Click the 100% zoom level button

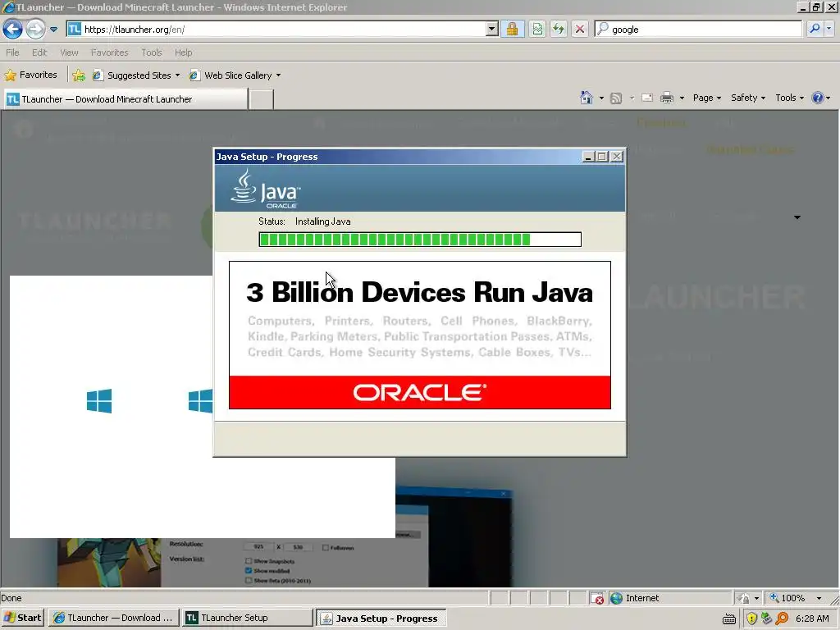tap(787, 598)
